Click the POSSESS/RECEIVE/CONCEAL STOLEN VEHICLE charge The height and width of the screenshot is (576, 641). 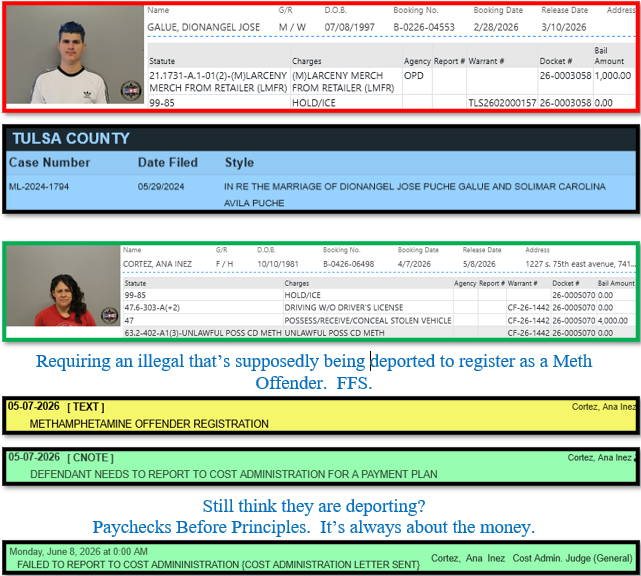(x=368, y=320)
